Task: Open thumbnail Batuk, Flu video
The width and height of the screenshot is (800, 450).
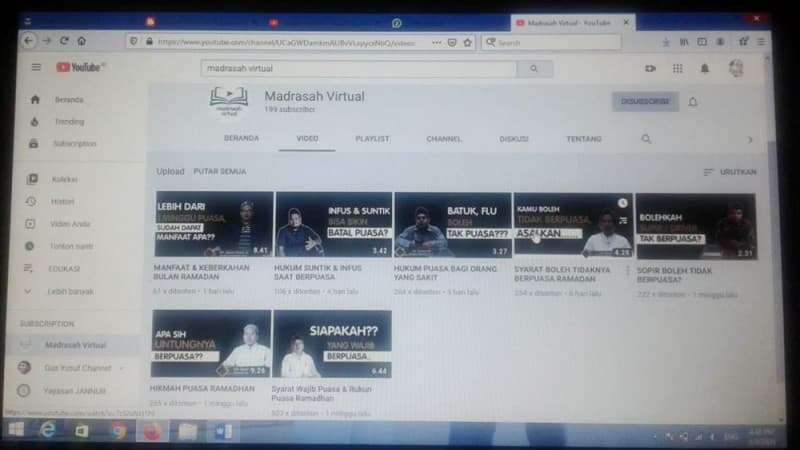Action: [453, 225]
